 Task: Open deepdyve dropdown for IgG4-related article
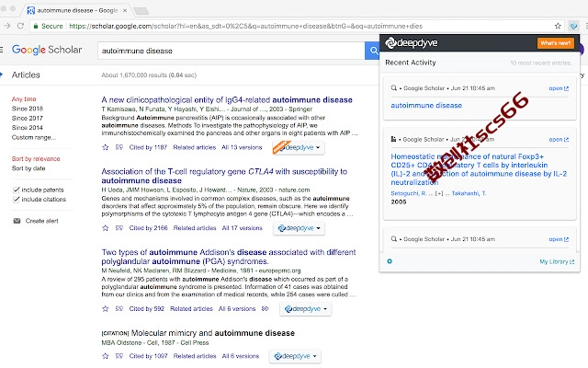pos(299,147)
